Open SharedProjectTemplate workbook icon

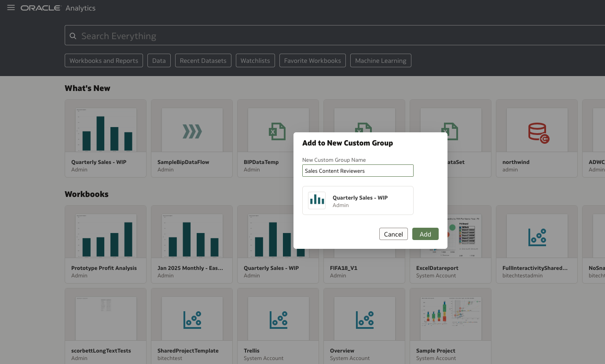tap(192, 320)
